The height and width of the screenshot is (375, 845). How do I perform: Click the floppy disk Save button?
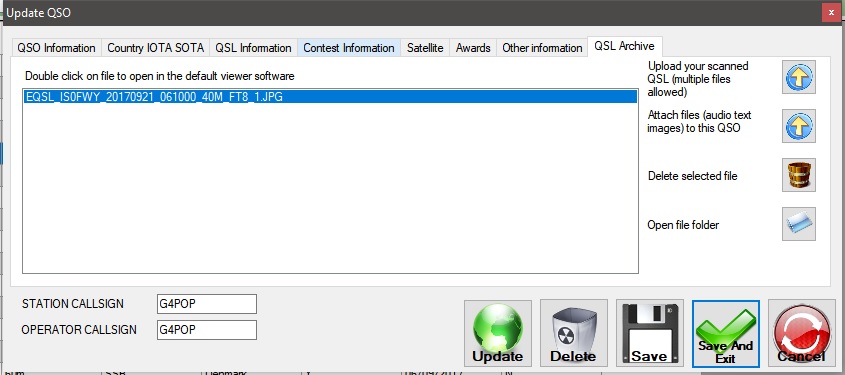pos(650,334)
